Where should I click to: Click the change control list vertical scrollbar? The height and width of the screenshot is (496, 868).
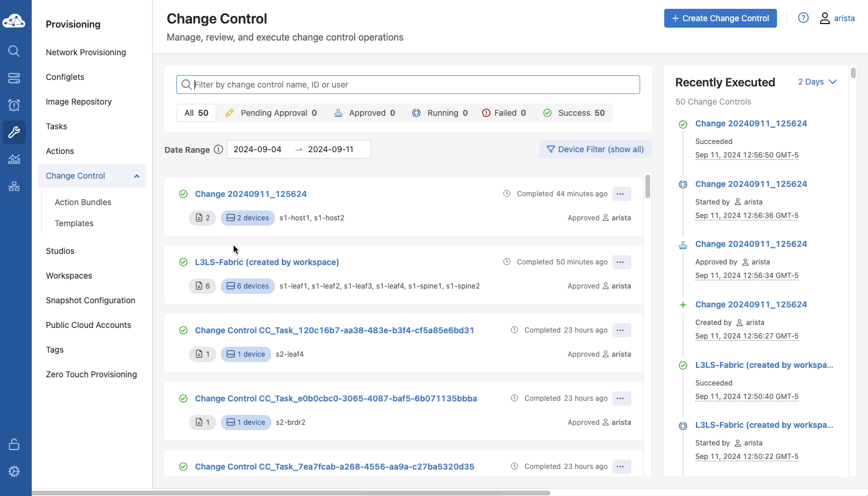[648, 187]
